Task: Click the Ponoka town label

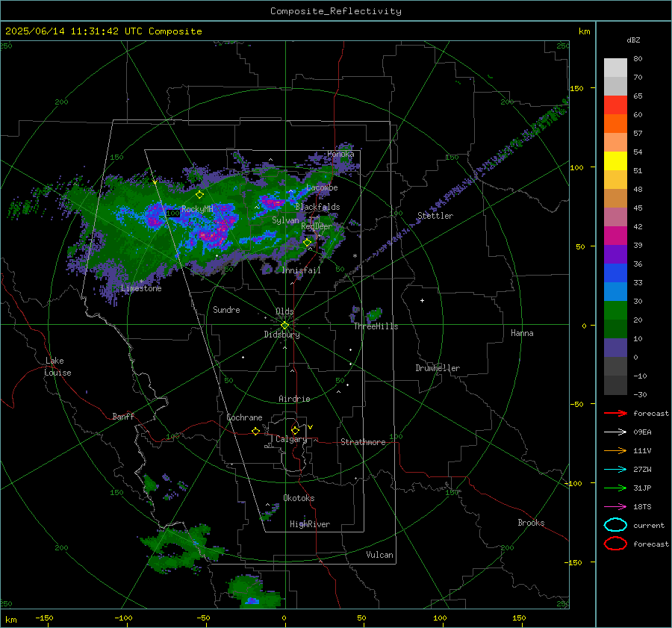Action: point(340,154)
